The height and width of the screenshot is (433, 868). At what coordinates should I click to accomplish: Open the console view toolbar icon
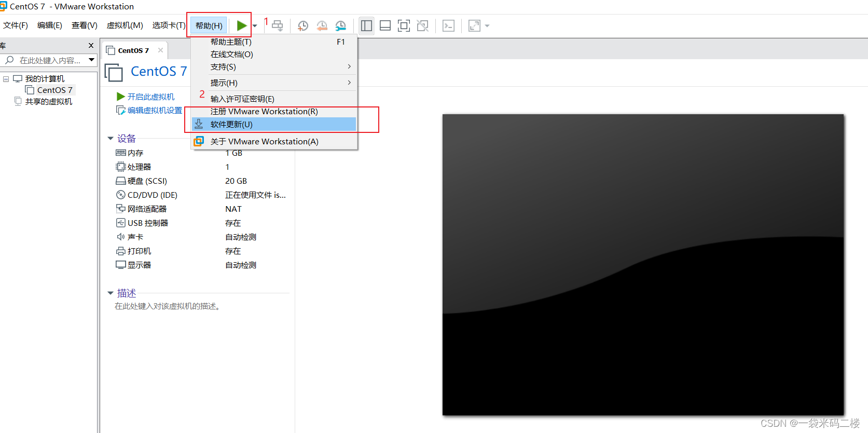(449, 25)
